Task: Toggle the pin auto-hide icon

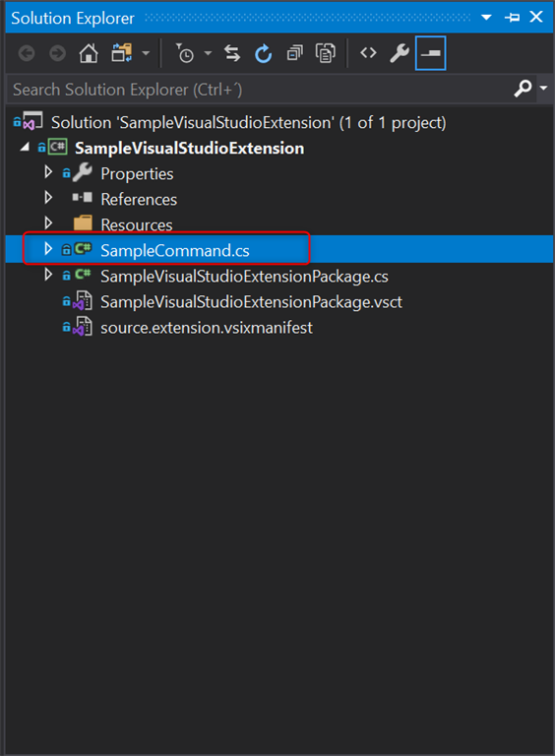Action: [x=512, y=18]
